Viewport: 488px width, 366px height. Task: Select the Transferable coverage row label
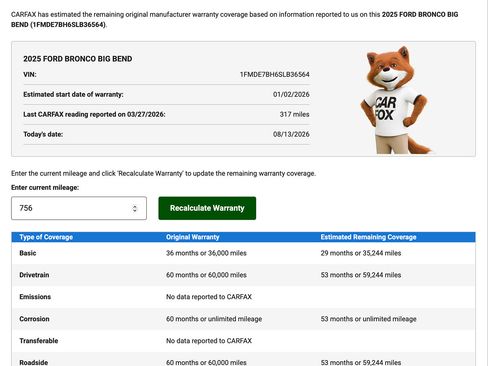tap(39, 341)
